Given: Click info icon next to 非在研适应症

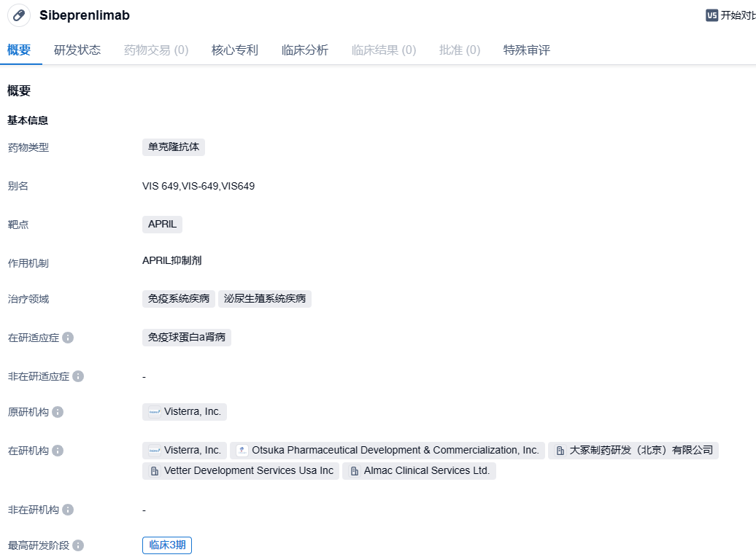Looking at the screenshot, I should [x=78, y=376].
